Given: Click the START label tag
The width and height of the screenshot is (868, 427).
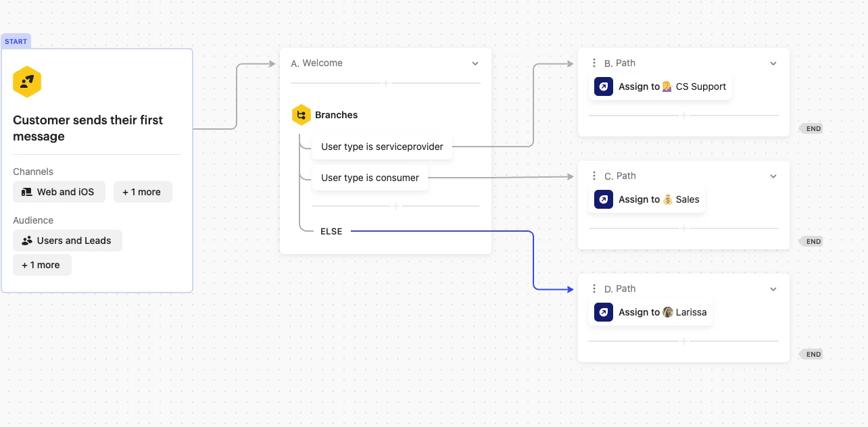Looking at the screenshot, I should tap(16, 41).
